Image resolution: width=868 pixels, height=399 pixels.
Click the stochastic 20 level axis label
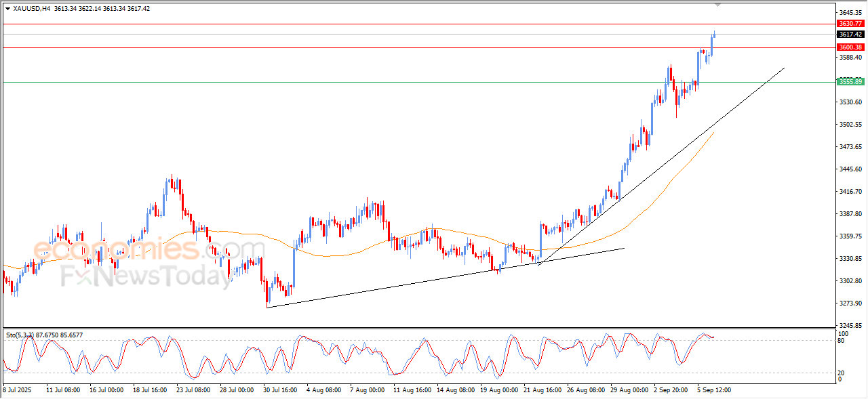point(842,373)
